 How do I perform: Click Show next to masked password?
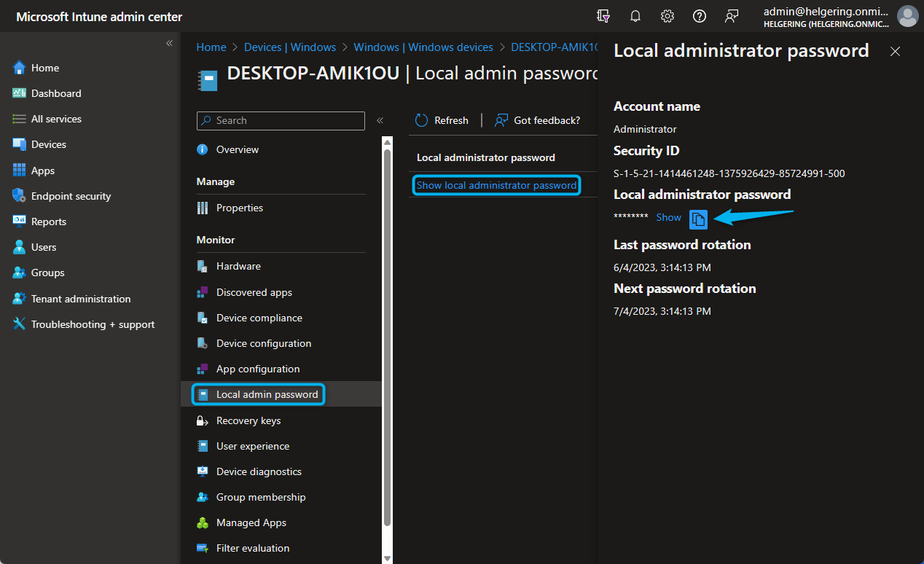point(668,217)
